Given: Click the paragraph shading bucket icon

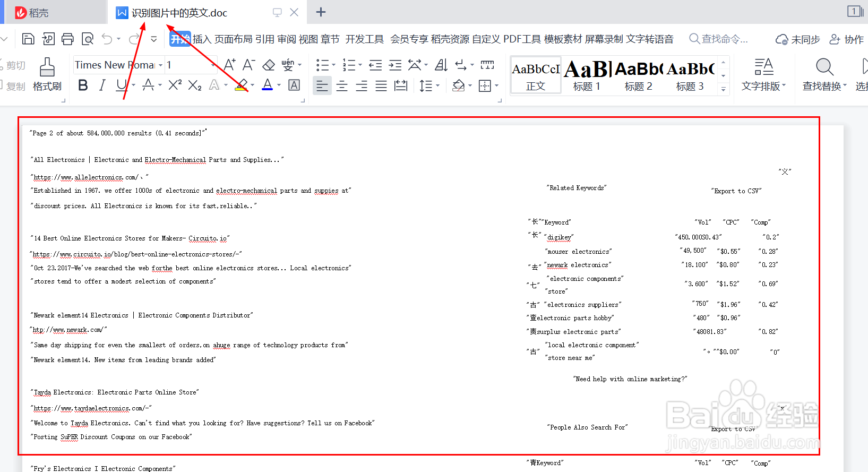Looking at the screenshot, I should click(459, 85).
